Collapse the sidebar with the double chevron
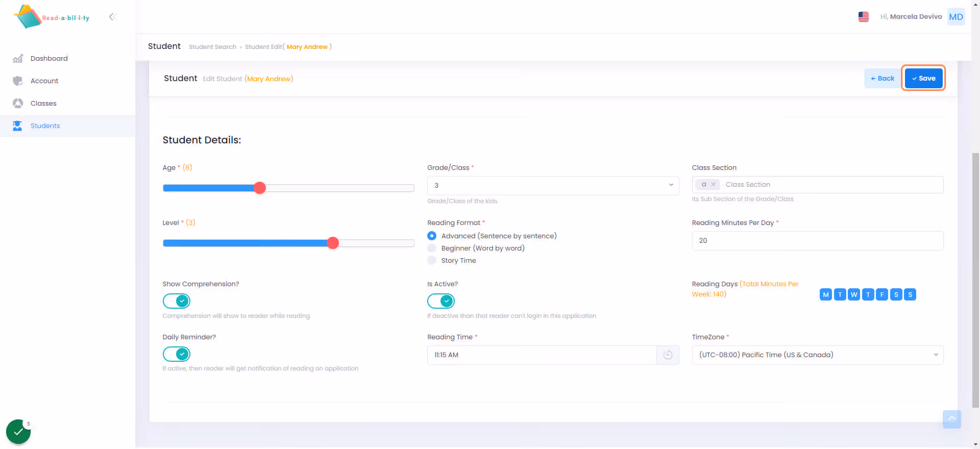The height and width of the screenshot is (449, 980). click(x=113, y=17)
